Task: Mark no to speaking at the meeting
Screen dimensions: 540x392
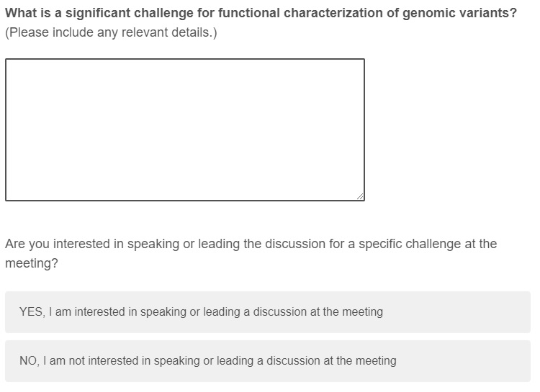Action: pyautogui.click(x=267, y=361)
